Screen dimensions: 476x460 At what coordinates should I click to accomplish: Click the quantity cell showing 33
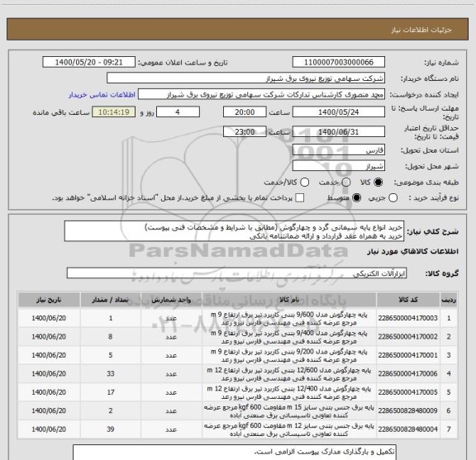tap(111, 373)
